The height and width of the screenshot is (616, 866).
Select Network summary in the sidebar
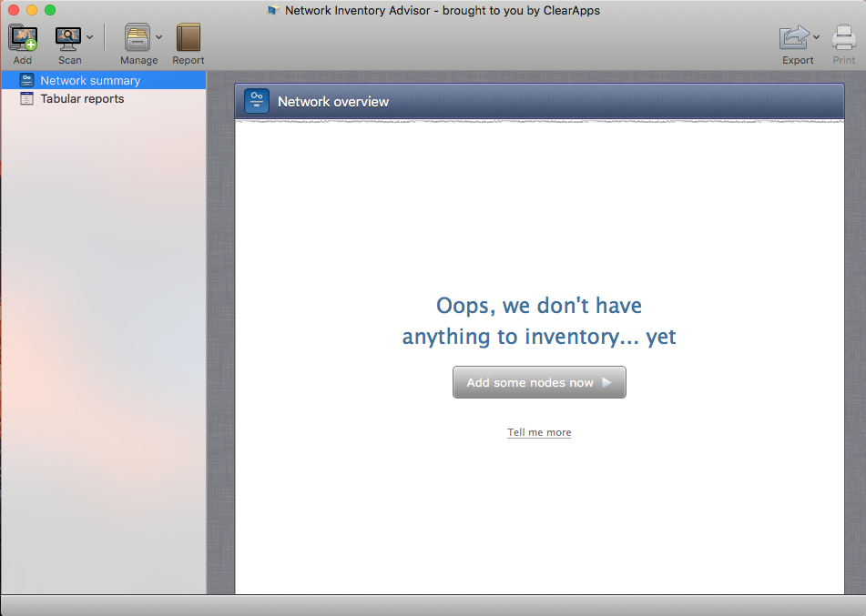click(90, 80)
